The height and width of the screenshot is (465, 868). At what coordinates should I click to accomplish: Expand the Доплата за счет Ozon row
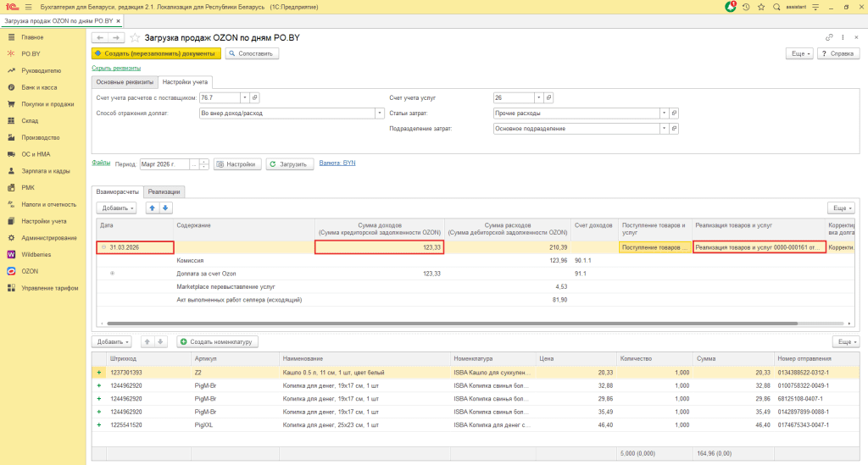point(113,274)
